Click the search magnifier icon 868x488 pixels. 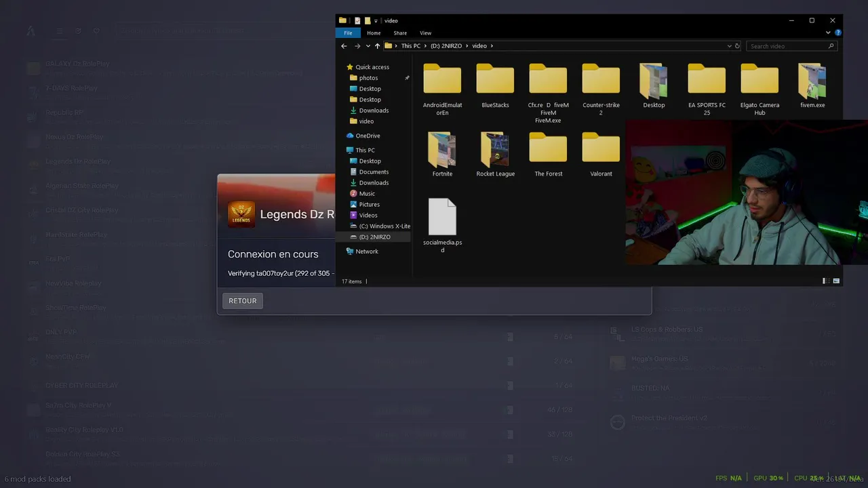pyautogui.click(x=831, y=46)
